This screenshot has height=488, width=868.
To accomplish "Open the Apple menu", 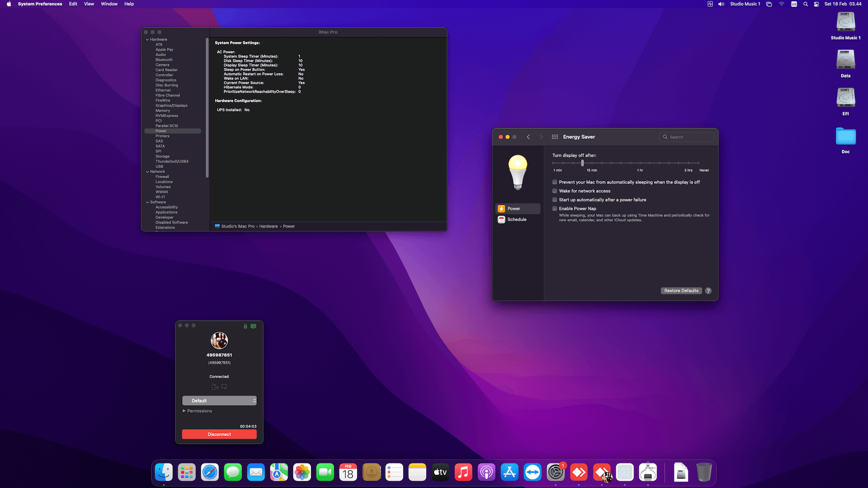I will [x=9, y=4].
